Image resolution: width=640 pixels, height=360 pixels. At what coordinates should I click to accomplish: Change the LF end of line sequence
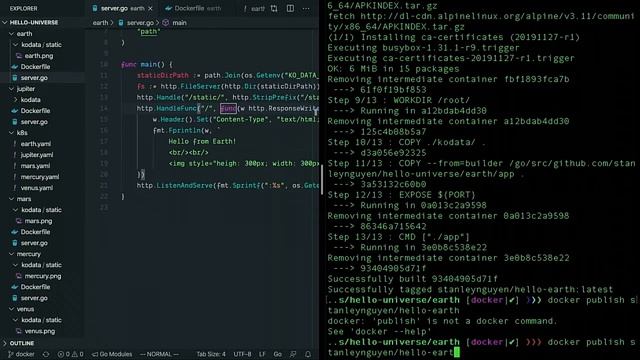click(262, 354)
